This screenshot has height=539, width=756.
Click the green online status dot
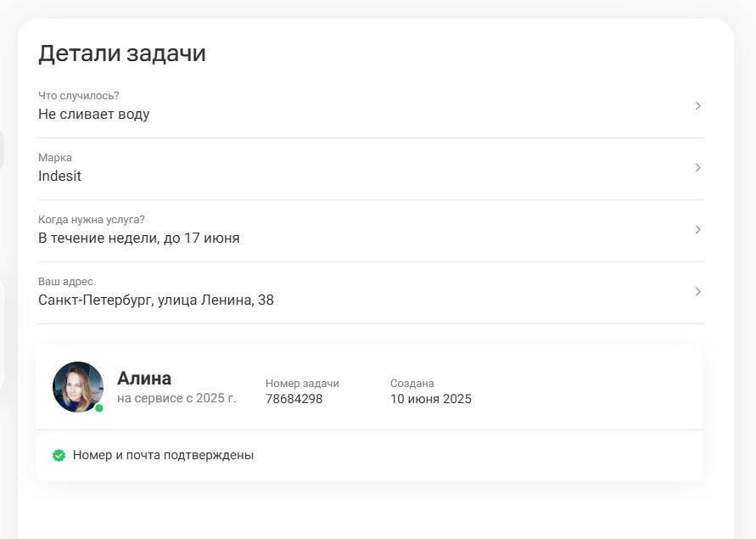[x=99, y=408]
